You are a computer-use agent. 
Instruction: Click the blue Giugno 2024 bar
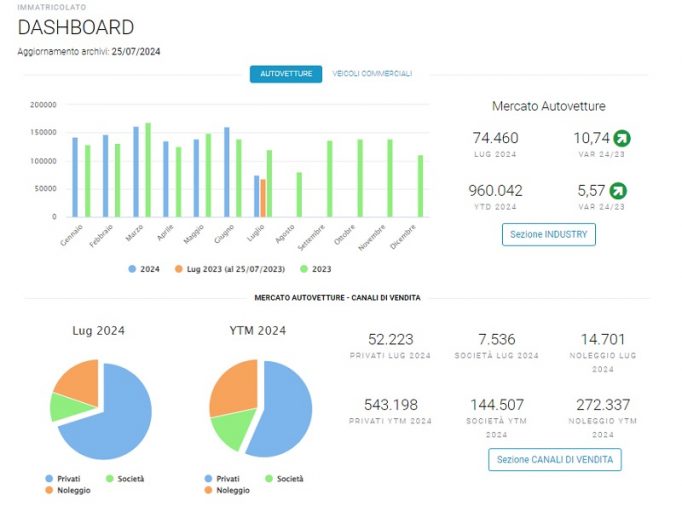point(227,172)
